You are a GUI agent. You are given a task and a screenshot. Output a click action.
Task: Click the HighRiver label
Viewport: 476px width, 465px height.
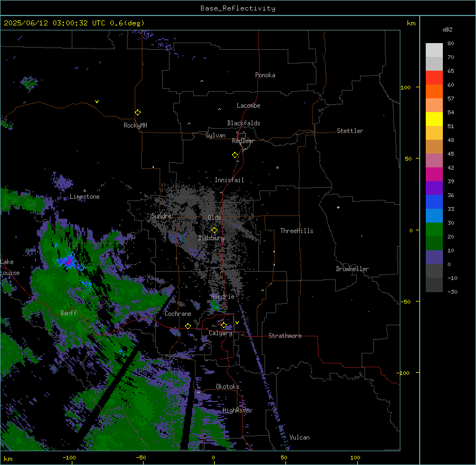pyautogui.click(x=237, y=410)
